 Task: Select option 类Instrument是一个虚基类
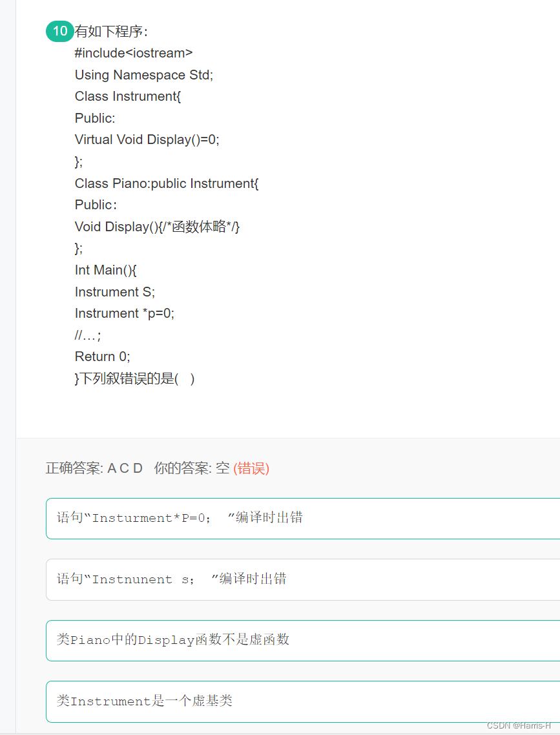[303, 701]
